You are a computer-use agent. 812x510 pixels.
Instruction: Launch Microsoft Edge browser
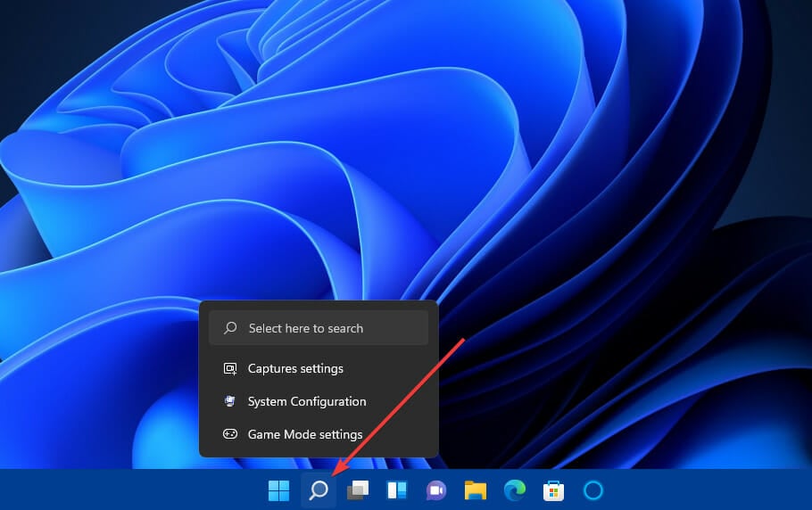click(x=515, y=489)
